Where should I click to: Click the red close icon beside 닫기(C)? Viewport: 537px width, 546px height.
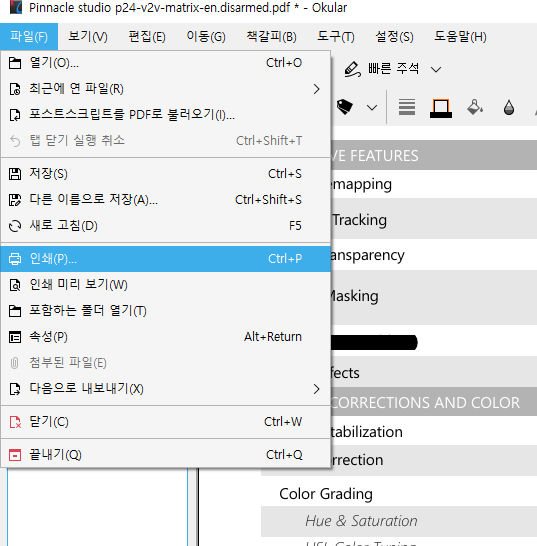pos(15,422)
